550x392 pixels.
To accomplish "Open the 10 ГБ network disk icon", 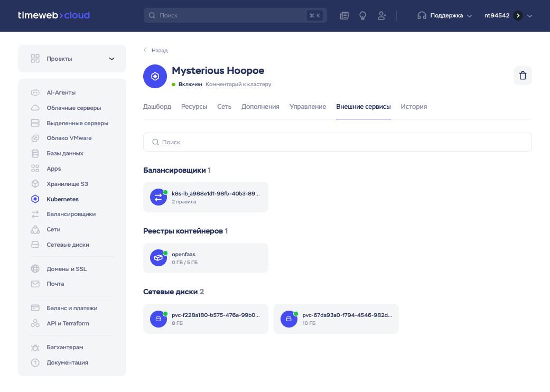I will 288,319.
